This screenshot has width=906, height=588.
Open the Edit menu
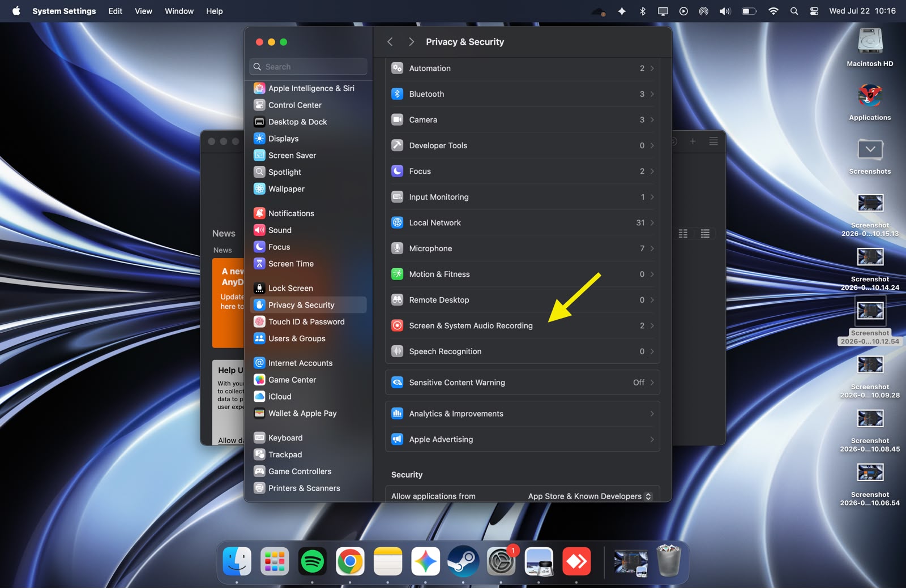pos(116,11)
